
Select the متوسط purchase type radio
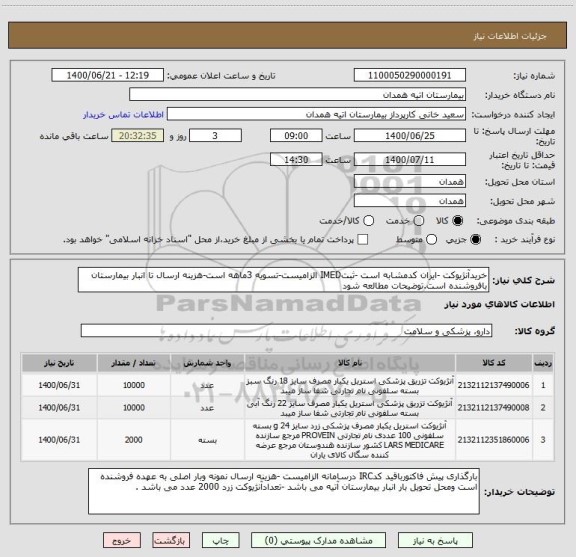click(x=431, y=240)
